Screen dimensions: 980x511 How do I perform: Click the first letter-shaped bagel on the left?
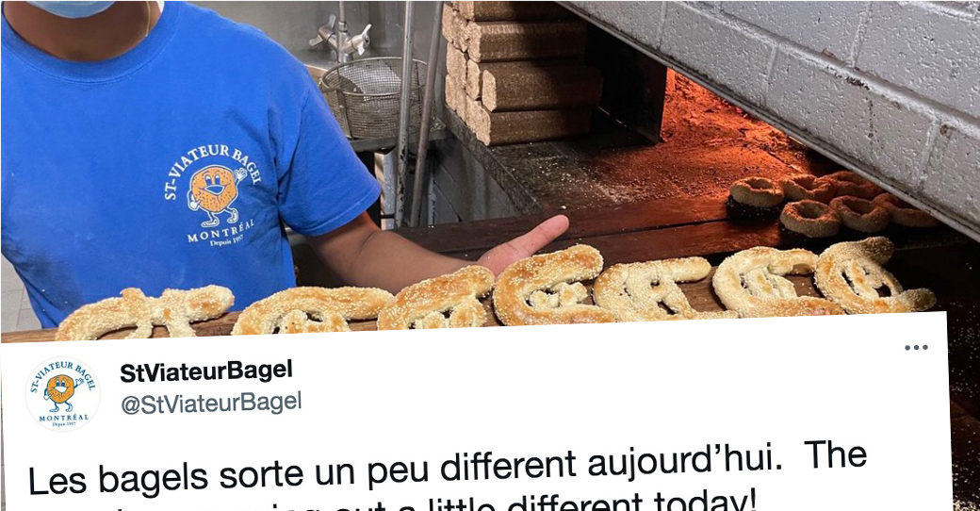click(145, 311)
